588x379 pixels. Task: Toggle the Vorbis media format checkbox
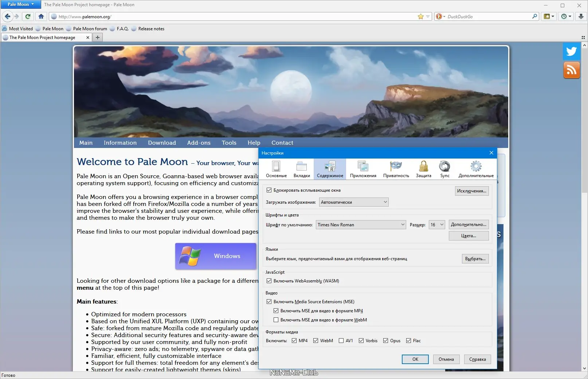pos(361,341)
